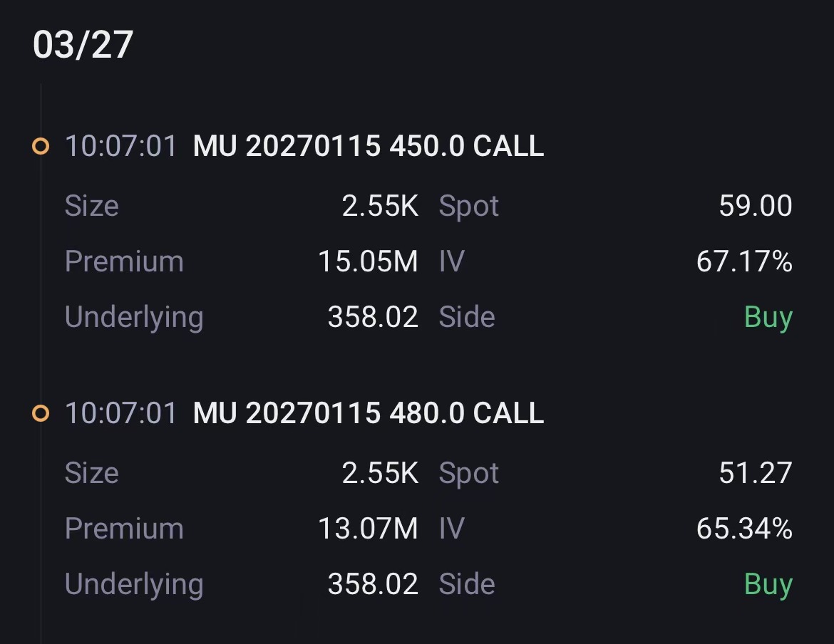Select the 51.27 spot price

click(756, 473)
